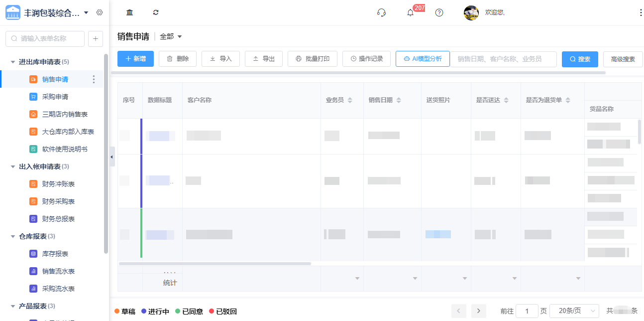Click the 库存报表 purple icon
The image size is (644, 321).
click(33, 254)
